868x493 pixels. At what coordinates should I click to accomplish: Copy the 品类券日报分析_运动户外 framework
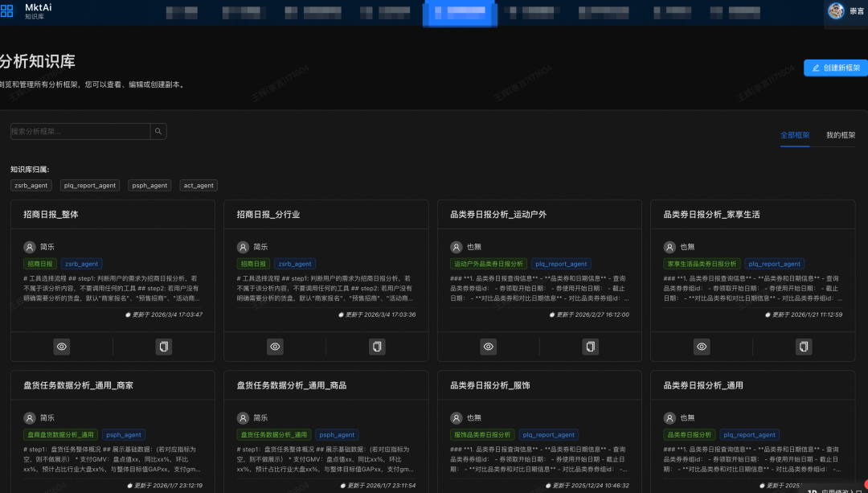(x=591, y=347)
